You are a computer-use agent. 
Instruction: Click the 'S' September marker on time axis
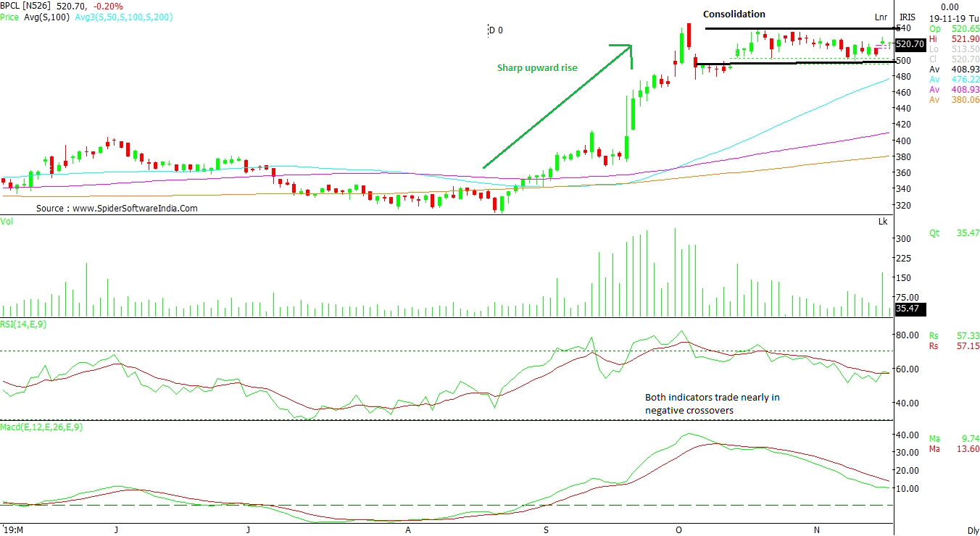(x=546, y=530)
